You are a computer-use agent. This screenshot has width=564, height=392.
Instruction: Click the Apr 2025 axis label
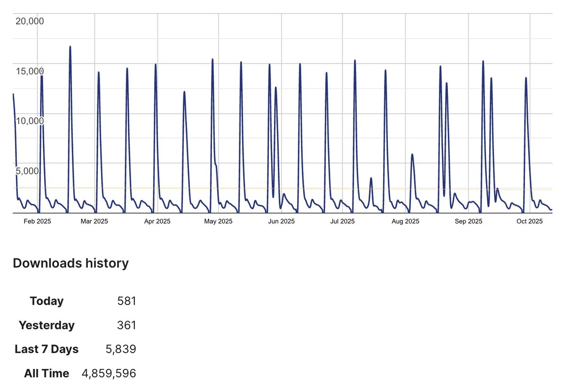tap(157, 221)
